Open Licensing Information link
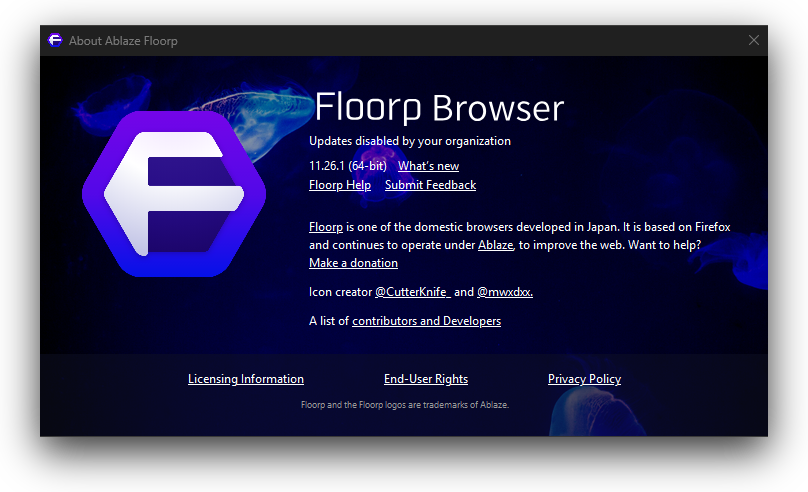Screen dimensions: 808x492 point(246,379)
